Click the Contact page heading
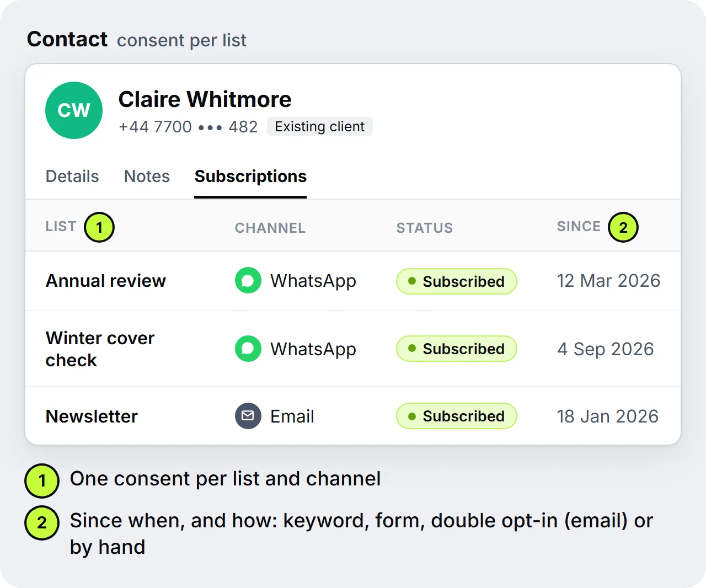This screenshot has width=706, height=588. coord(67,39)
